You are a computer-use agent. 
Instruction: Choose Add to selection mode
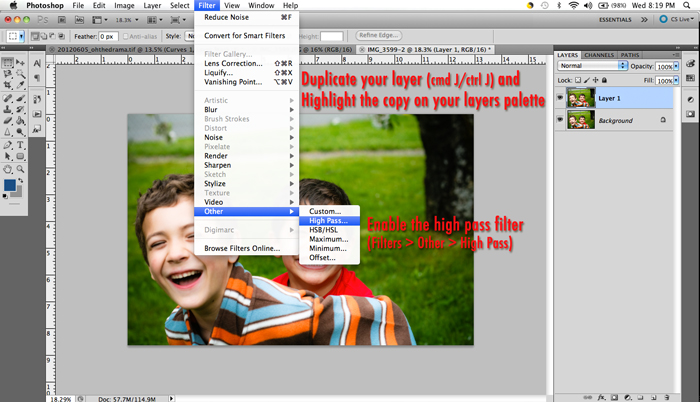pos(43,36)
